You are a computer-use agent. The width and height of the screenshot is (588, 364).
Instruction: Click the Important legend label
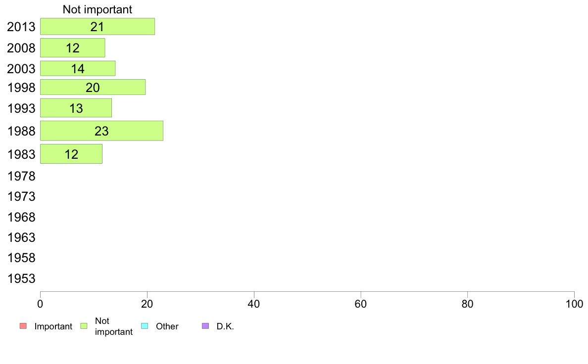click(53, 326)
